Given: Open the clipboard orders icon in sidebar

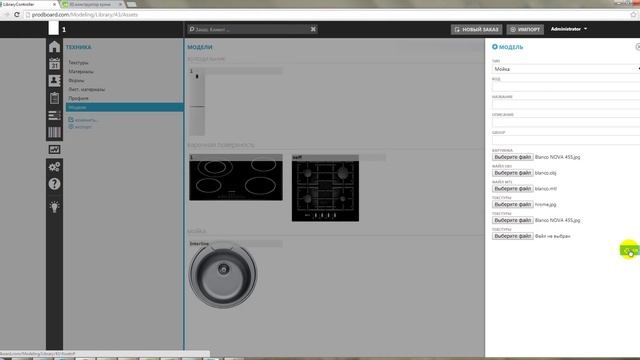Looking at the screenshot, I should 54,98.
